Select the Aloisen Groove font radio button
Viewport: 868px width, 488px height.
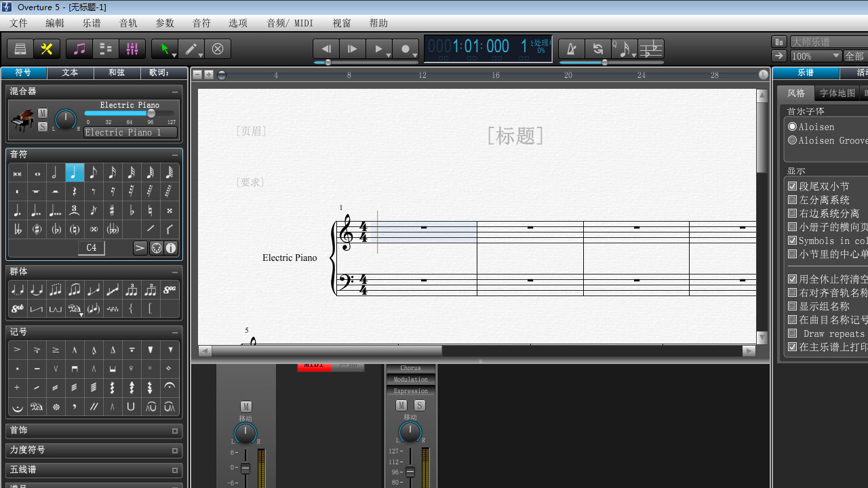[x=792, y=140]
